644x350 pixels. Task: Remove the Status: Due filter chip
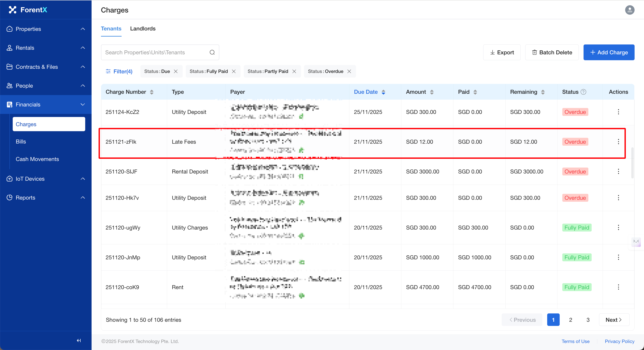176,71
